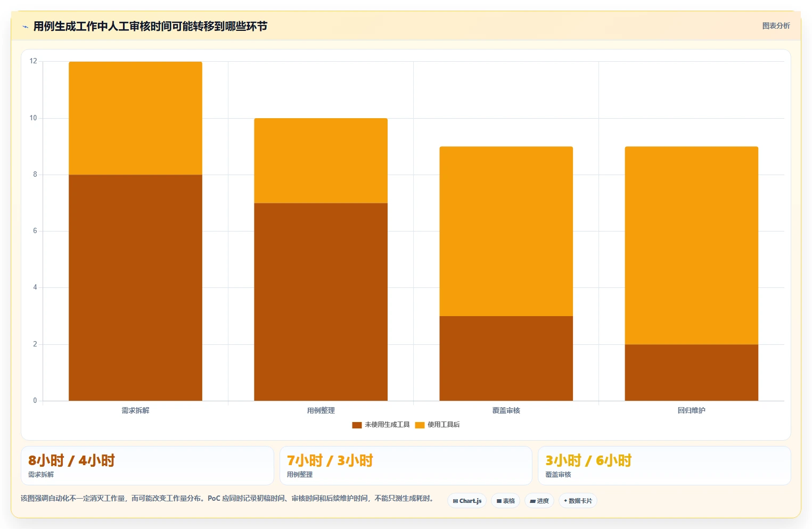Click the brown segment of the 回归维护 bar
Viewport: 812px width, 529px height.
point(691,373)
